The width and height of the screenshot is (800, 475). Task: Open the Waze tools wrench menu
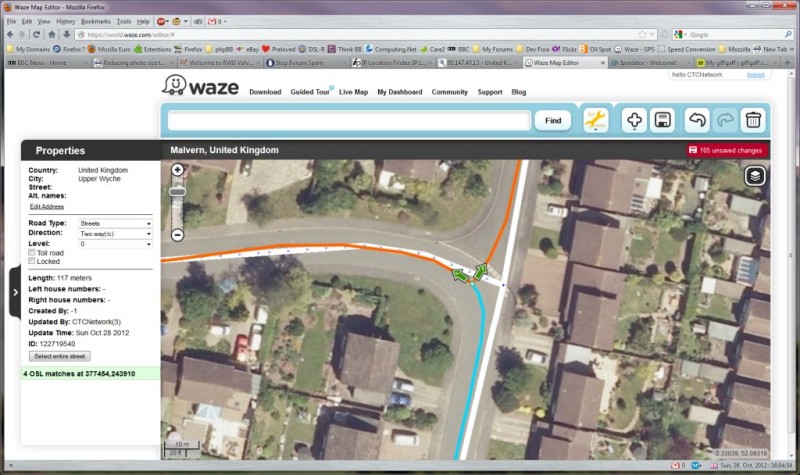(x=595, y=120)
